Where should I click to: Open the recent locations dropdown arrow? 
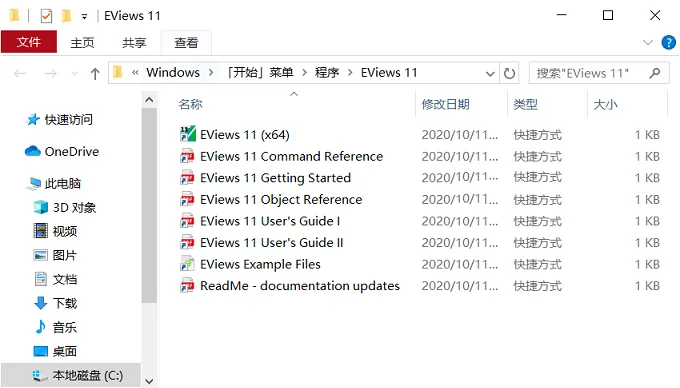(x=75, y=73)
